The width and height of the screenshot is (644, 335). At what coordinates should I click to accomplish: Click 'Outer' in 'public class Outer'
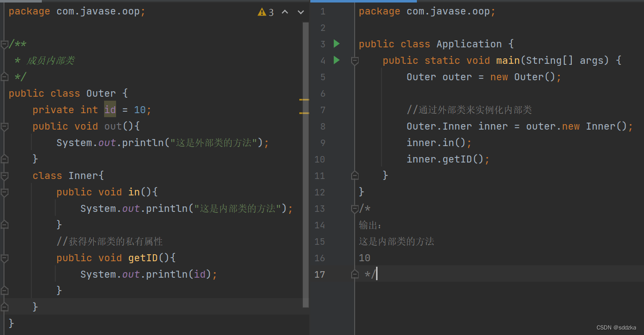tap(101, 93)
